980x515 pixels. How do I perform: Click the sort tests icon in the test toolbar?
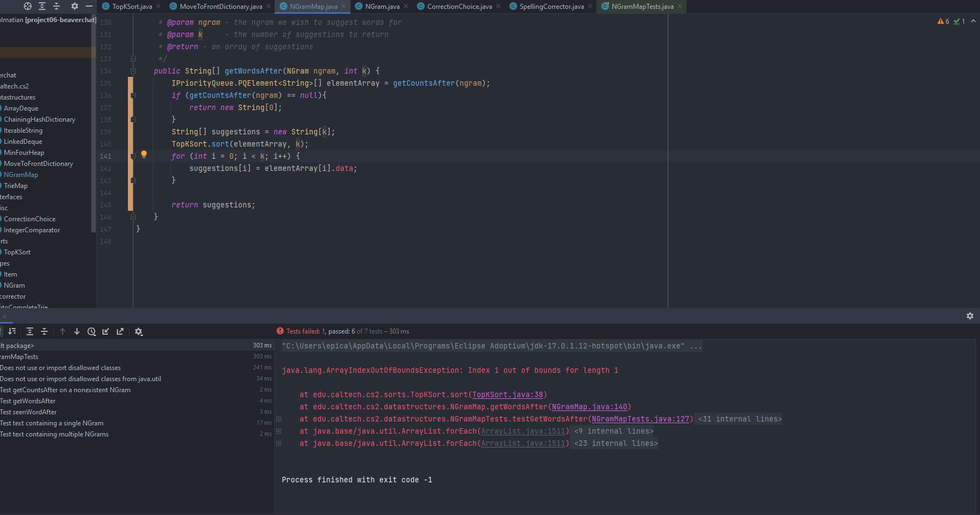click(x=12, y=332)
